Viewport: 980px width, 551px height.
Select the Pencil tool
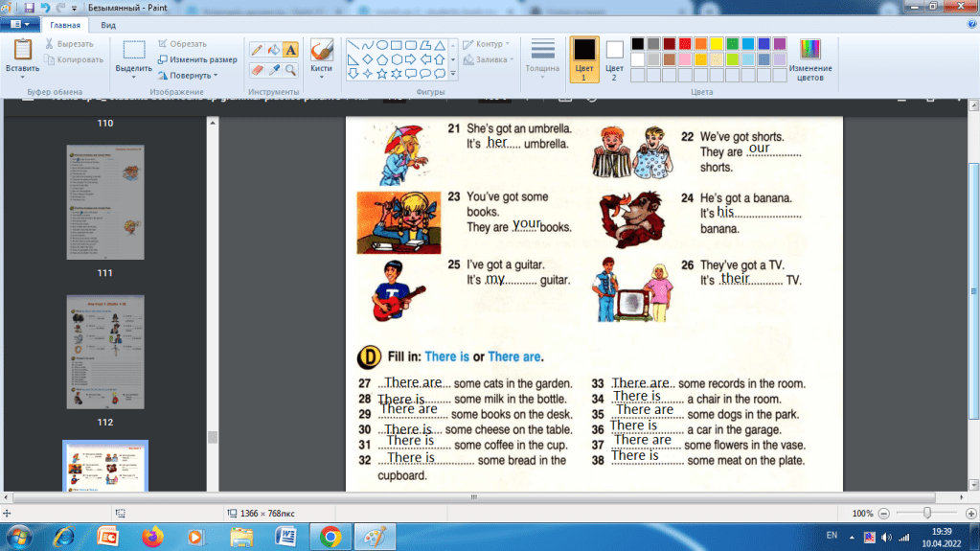pos(257,49)
